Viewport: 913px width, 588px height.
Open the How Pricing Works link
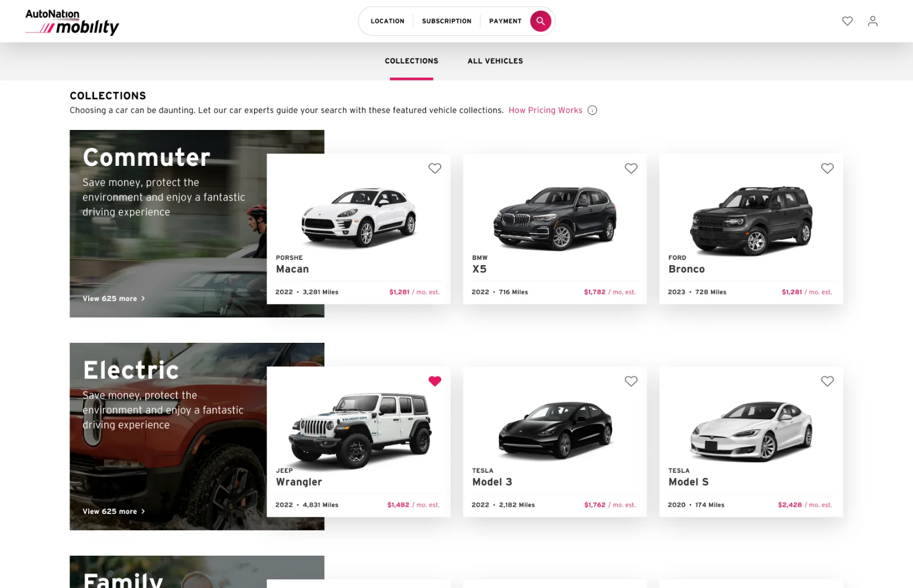coord(545,110)
